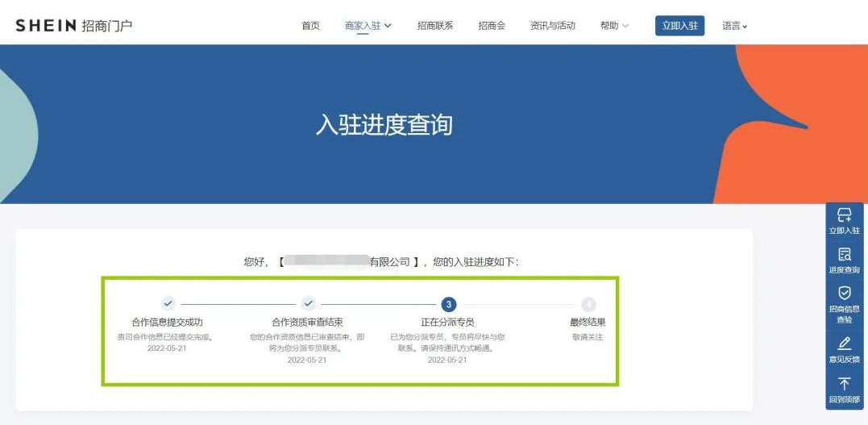Click 回到顶部 arrow icon
868x425 pixels.
pyautogui.click(x=844, y=384)
